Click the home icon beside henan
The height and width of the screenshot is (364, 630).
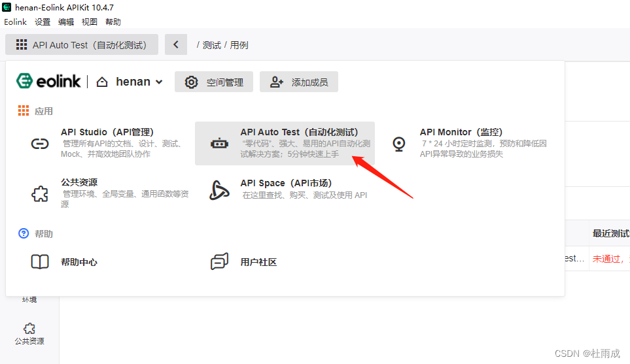102,82
